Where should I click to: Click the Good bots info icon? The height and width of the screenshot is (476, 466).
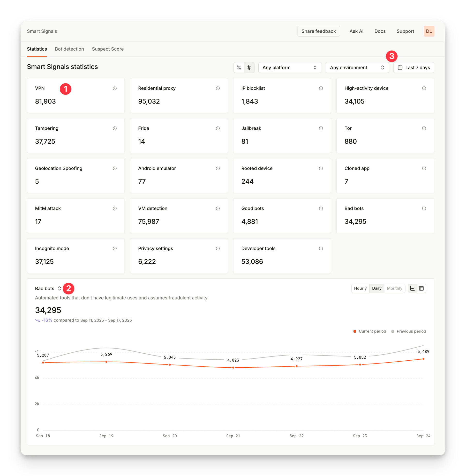pyautogui.click(x=321, y=208)
